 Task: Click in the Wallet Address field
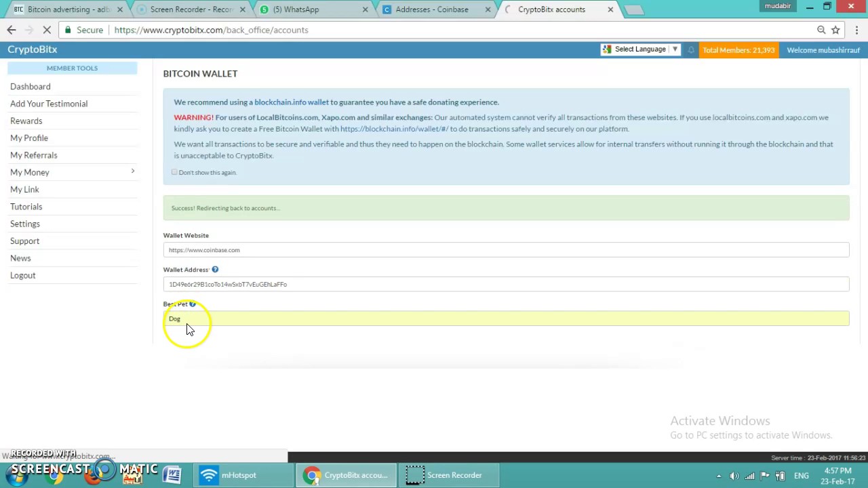506,285
